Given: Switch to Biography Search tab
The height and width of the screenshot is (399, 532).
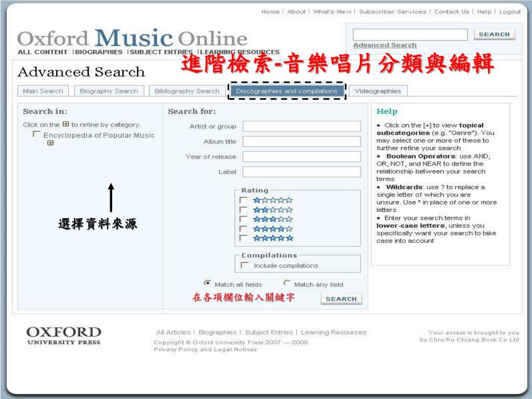Looking at the screenshot, I should (x=109, y=91).
